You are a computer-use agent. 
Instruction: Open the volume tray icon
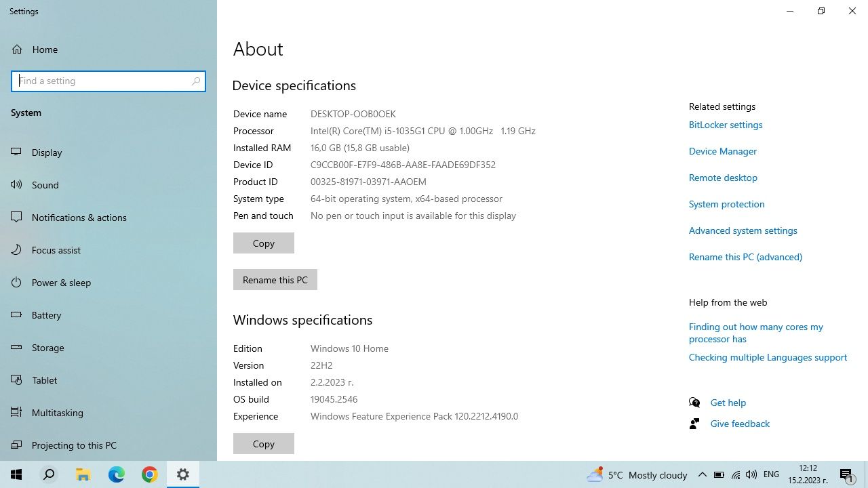(x=751, y=475)
